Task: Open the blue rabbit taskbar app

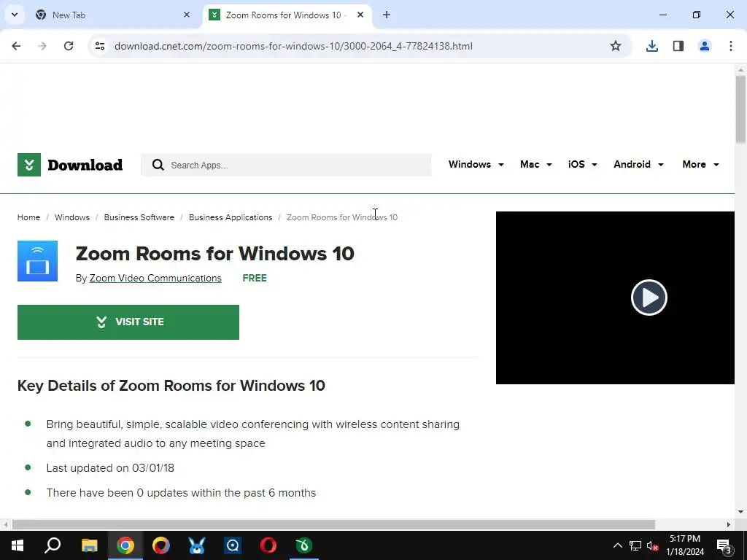Action: 197,545
